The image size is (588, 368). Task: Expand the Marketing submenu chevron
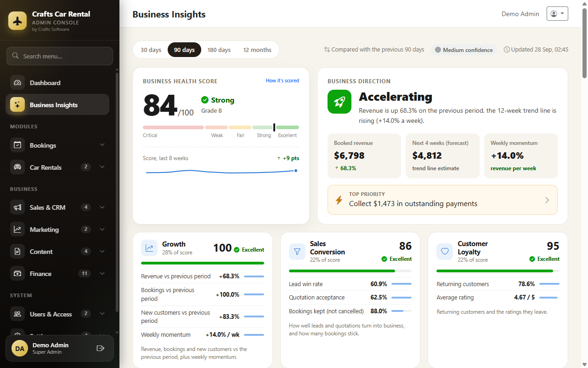(x=102, y=230)
